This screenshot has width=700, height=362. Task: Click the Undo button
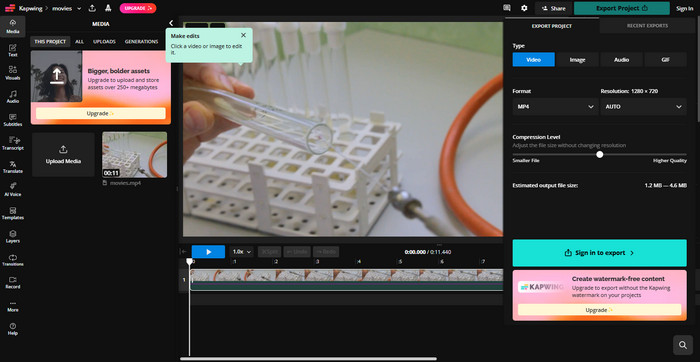pyautogui.click(x=297, y=252)
